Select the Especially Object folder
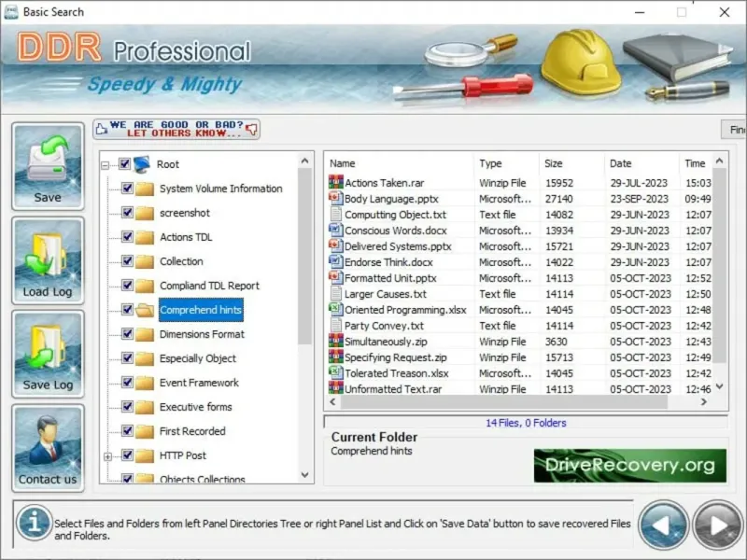Viewport: 747px width, 560px height. [198, 358]
